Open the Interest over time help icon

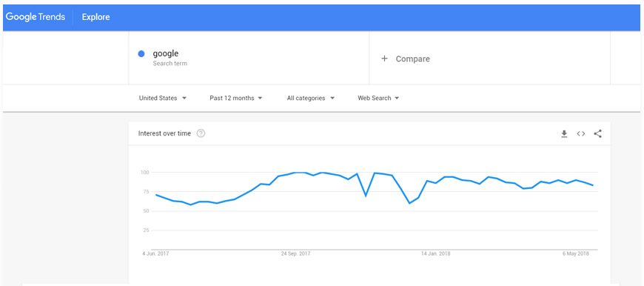201,133
